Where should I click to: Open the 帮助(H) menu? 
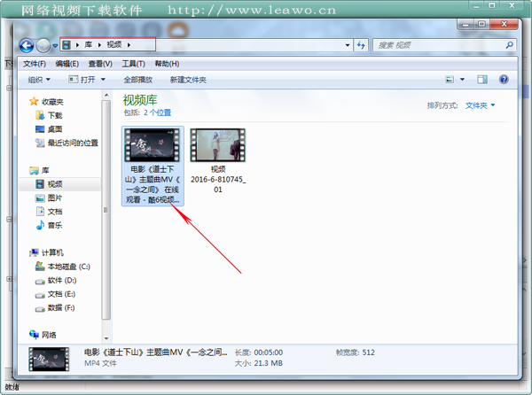167,64
